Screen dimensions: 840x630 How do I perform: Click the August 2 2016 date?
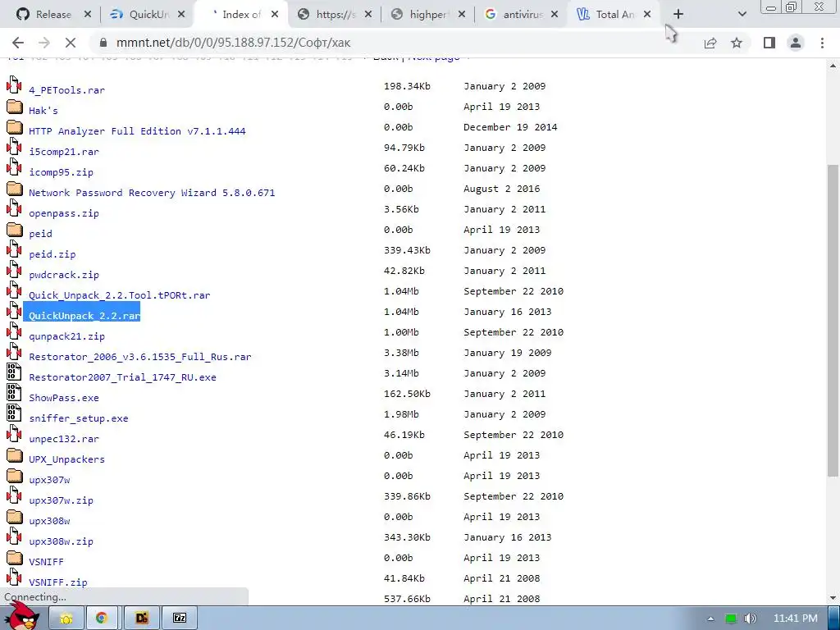[x=501, y=189]
